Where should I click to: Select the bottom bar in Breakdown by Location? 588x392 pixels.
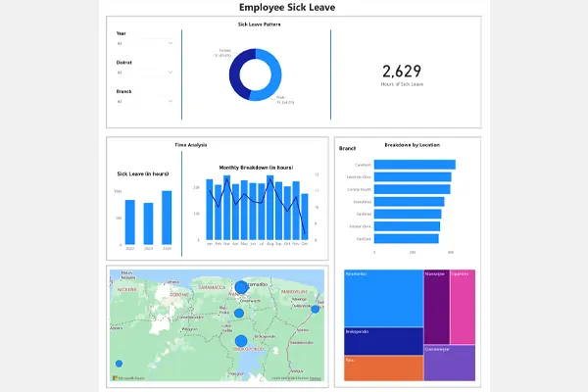407,238
